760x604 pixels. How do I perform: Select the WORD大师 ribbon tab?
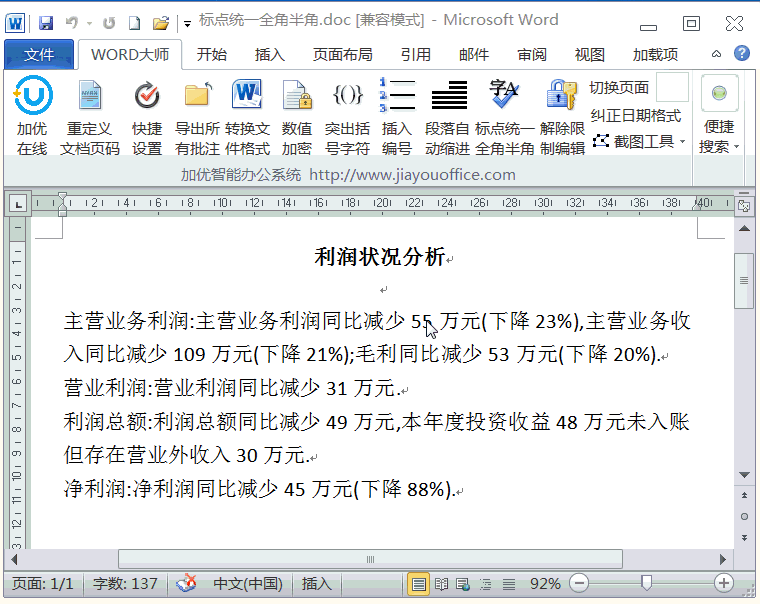click(130, 54)
